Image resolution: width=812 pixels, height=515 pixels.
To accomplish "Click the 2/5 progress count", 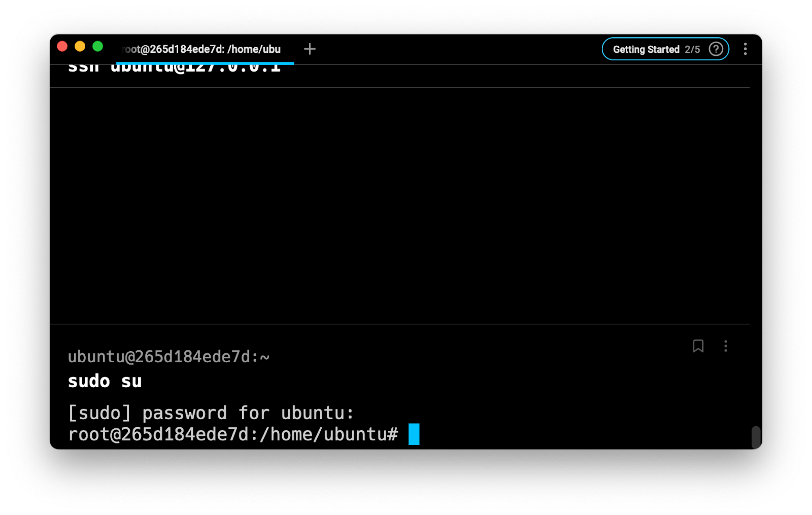I will click(692, 49).
